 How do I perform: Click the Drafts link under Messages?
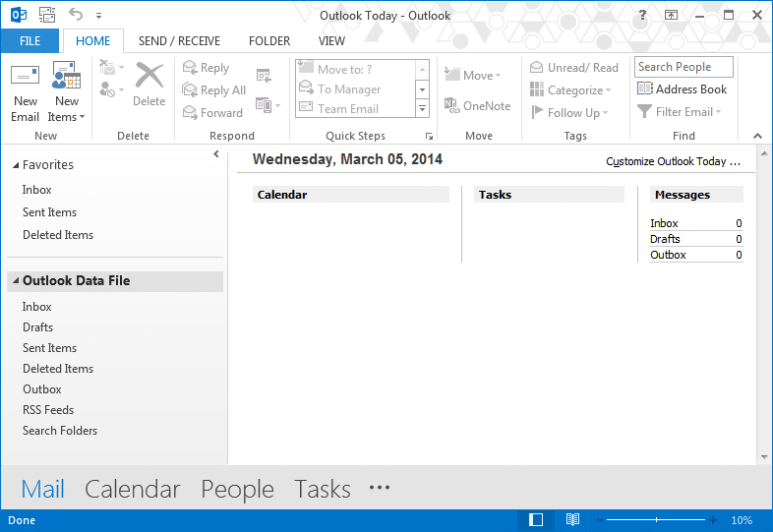tap(665, 239)
